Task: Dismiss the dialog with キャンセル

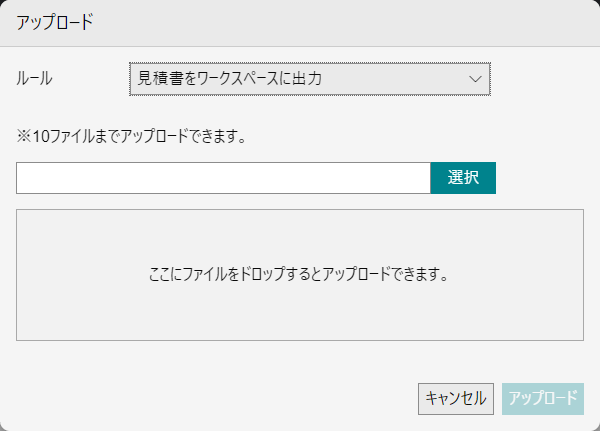Action: pyautogui.click(x=456, y=399)
